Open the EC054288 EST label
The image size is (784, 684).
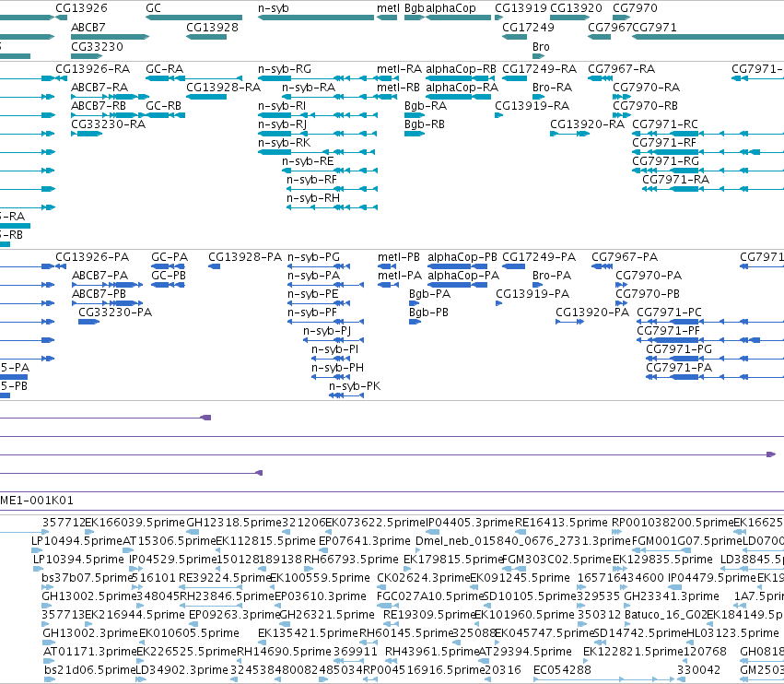click(563, 669)
